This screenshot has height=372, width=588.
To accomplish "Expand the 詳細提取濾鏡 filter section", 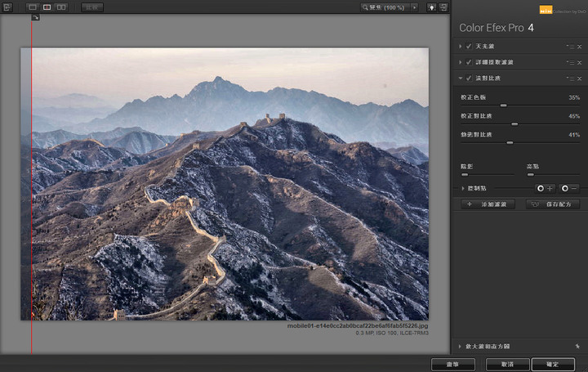I will pyautogui.click(x=460, y=62).
